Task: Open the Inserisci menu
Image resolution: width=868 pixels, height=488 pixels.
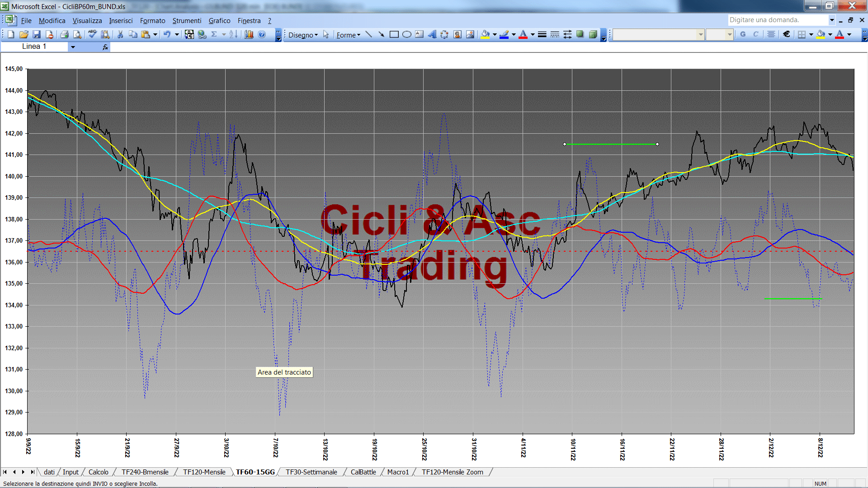Action: click(x=121, y=21)
